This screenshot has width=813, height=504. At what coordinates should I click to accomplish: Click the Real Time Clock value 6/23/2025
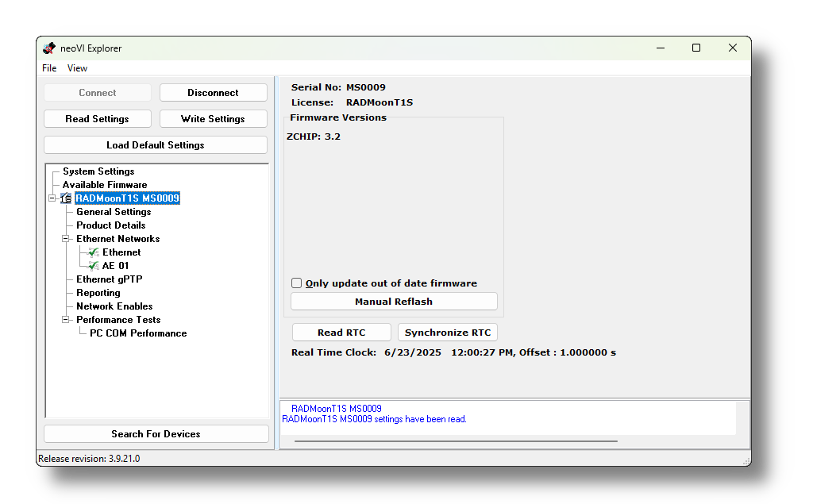[x=413, y=352]
